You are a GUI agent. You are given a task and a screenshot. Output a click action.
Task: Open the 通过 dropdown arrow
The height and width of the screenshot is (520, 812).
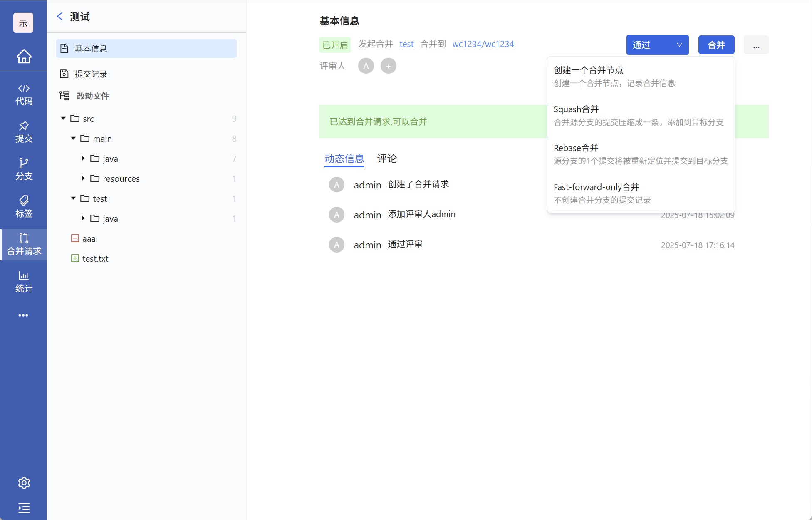click(679, 45)
